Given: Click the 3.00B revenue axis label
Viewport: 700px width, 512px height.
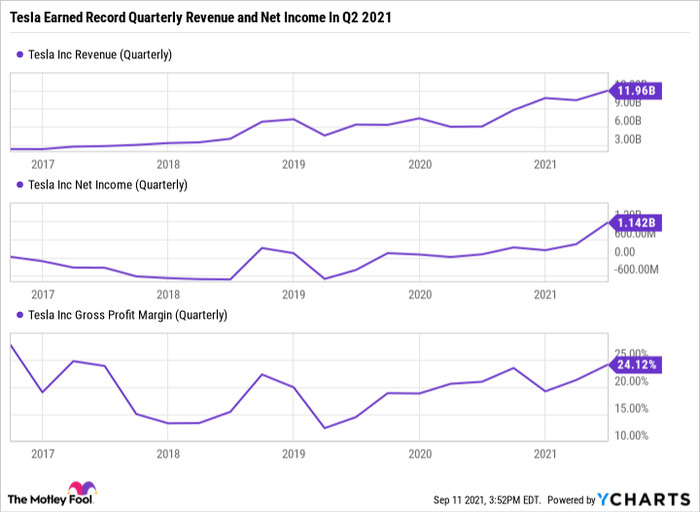Looking at the screenshot, I should pos(628,139).
